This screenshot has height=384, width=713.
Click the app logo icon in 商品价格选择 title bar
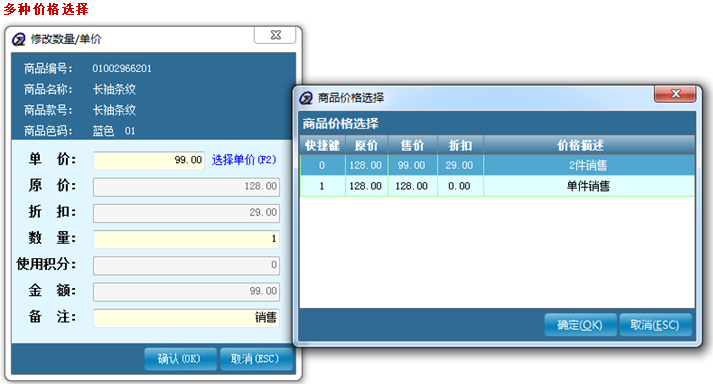tap(306, 98)
